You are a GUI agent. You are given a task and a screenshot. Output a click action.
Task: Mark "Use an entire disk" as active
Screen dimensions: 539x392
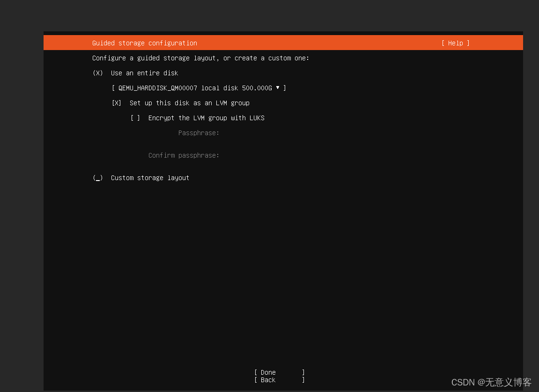pyautogui.click(x=97, y=73)
